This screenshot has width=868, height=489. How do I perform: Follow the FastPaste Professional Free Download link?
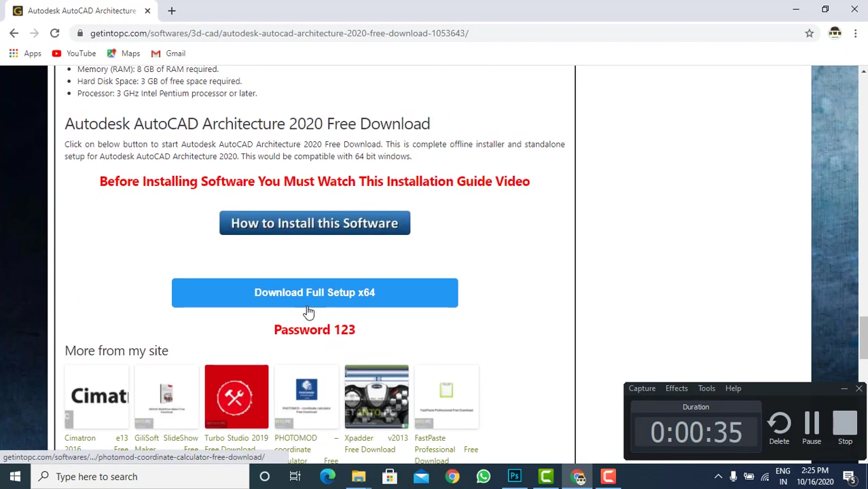coord(446,449)
